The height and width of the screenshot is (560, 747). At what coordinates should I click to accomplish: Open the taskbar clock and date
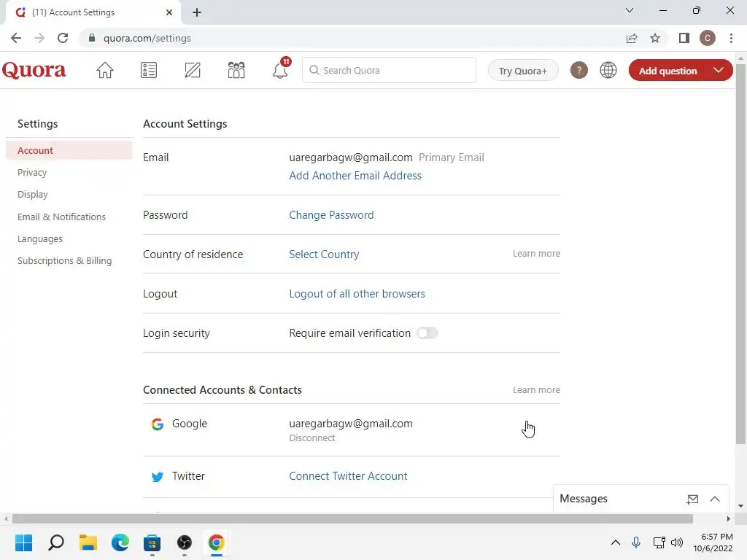tap(713, 542)
